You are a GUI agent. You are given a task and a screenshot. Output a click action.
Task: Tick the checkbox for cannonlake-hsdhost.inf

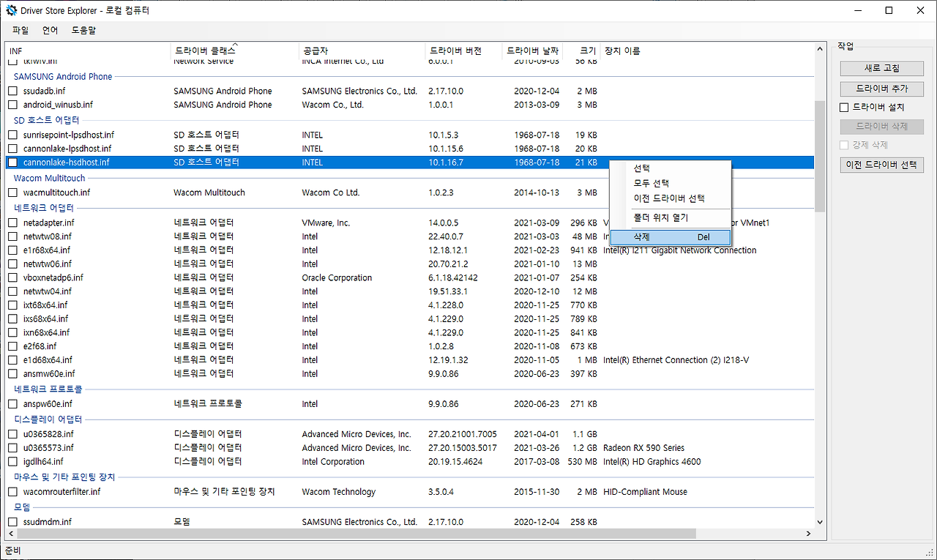(x=12, y=163)
